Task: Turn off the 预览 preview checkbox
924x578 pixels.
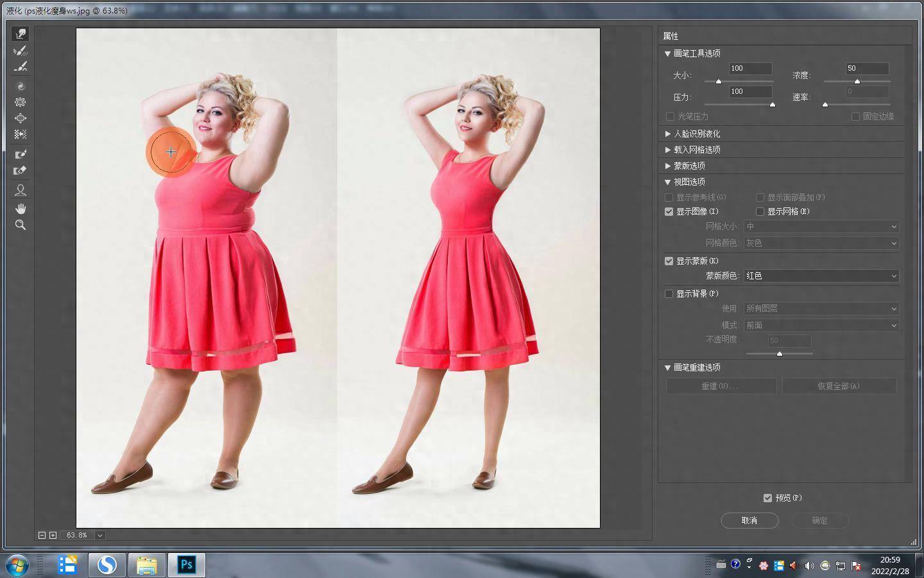Action: coord(767,498)
